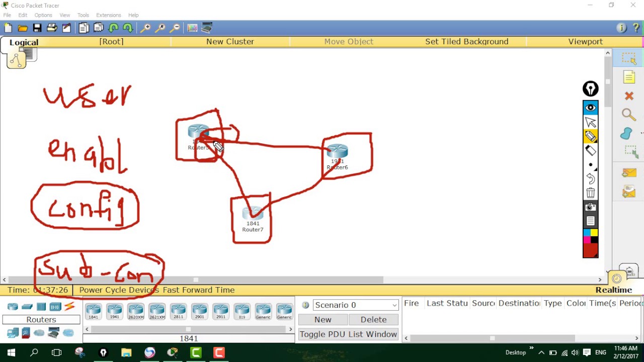The width and height of the screenshot is (644, 362).
Task: Open the Options menu
Action: [43, 15]
